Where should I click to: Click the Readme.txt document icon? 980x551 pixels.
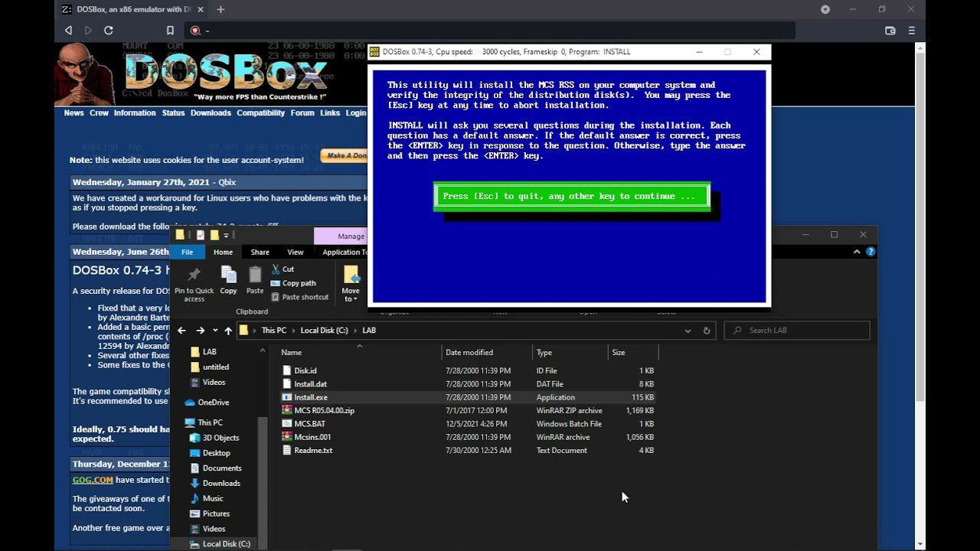[x=287, y=450]
